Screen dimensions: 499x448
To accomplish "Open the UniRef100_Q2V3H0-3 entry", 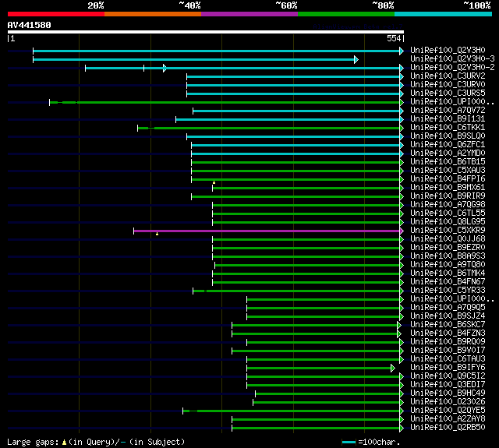I will (x=452, y=58).
